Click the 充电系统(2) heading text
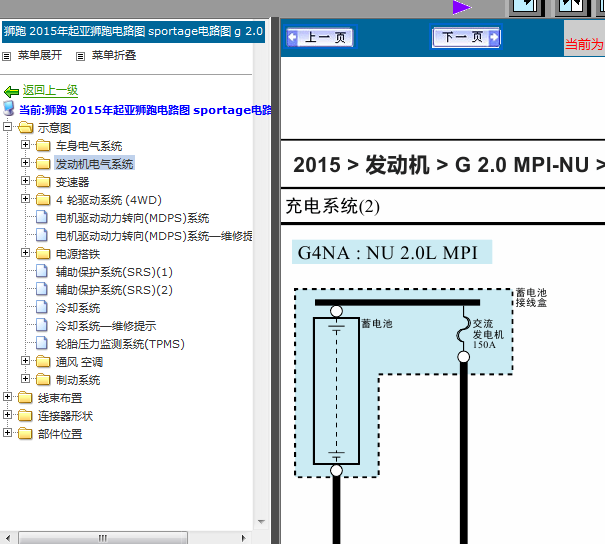The height and width of the screenshot is (544, 605). pos(333,206)
